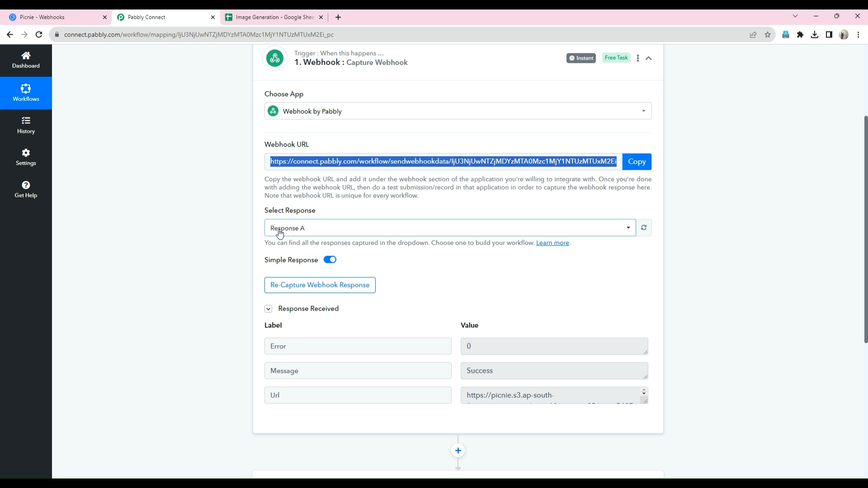Click the Copy webhook URL button
Screen dimensions: 868x488
[x=637, y=162]
